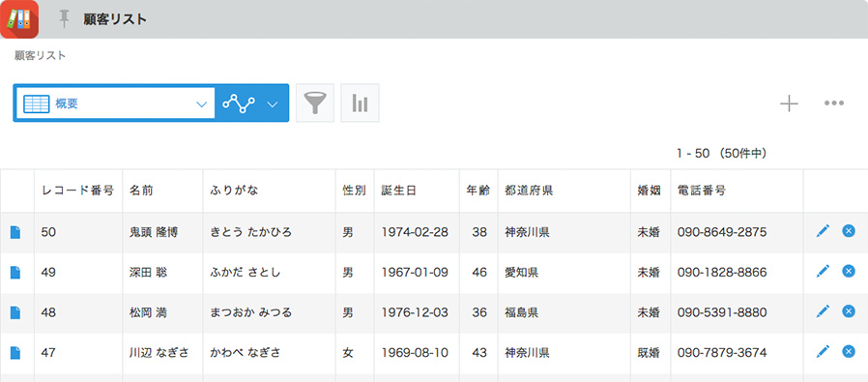Open the bar chart aggregation icon

[360, 103]
